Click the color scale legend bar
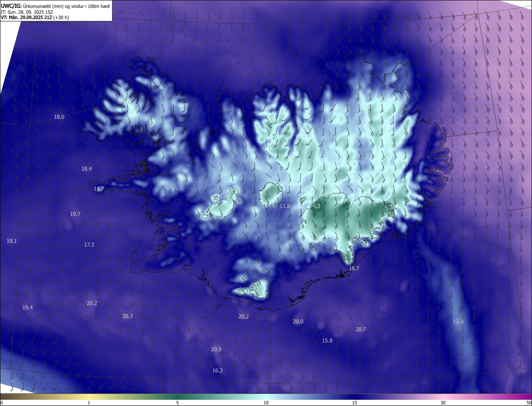 tap(266, 396)
